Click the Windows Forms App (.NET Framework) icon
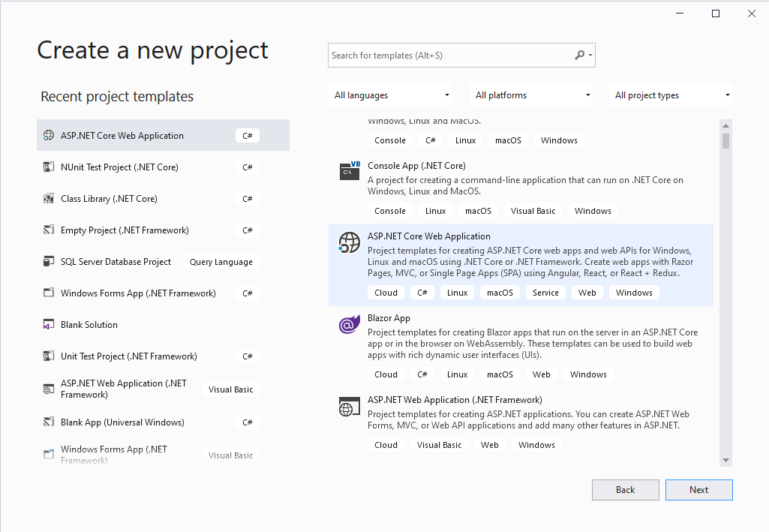 pos(50,293)
